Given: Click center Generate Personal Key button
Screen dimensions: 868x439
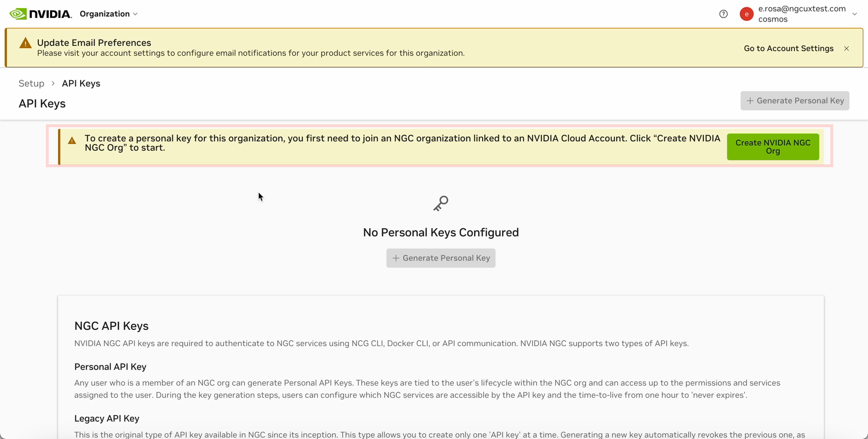Looking at the screenshot, I should (x=441, y=258).
